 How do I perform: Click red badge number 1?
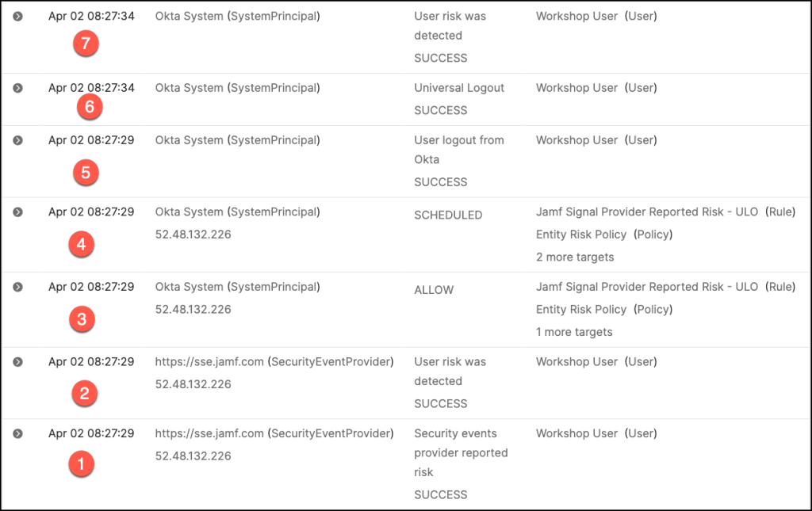80,464
